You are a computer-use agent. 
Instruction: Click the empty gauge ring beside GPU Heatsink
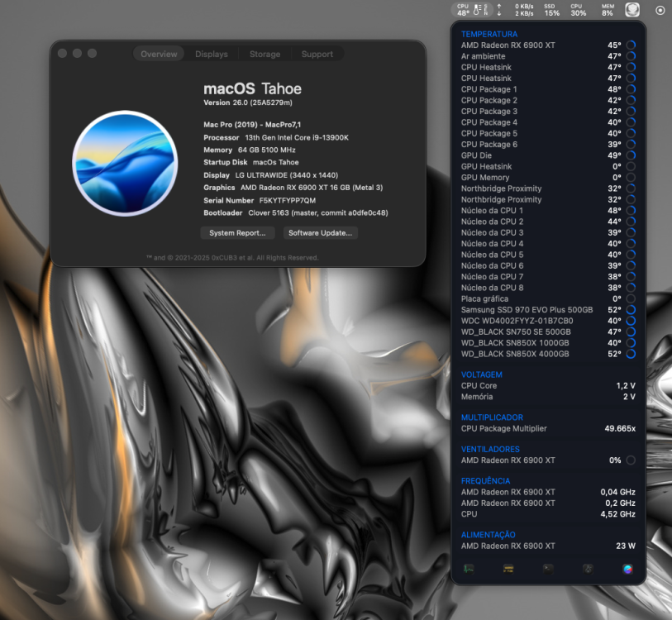point(631,166)
